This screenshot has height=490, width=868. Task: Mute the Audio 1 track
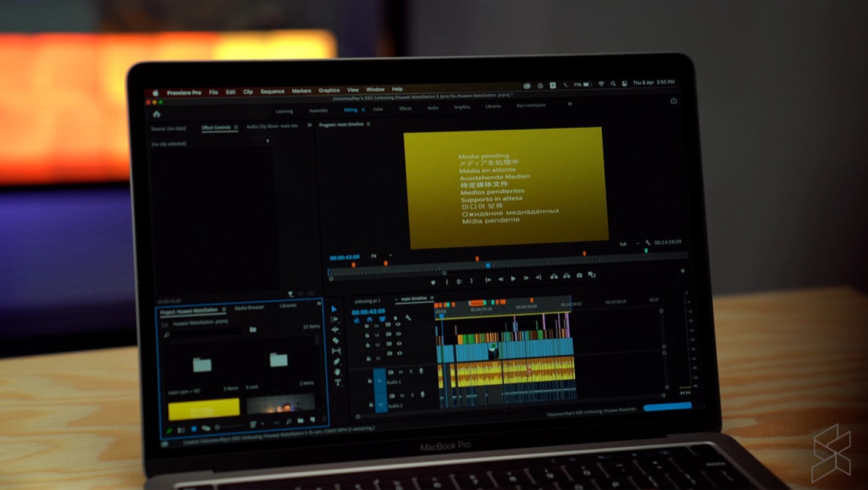click(x=401, y=371)
